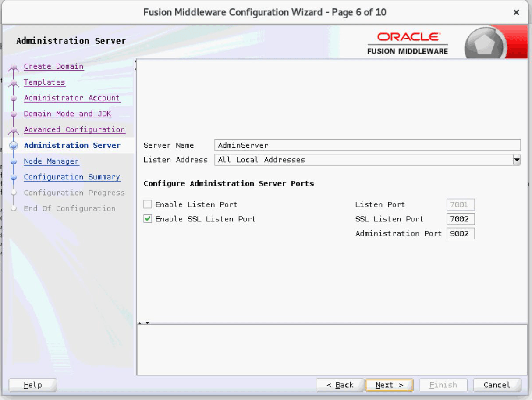
Task: Click the Administration Port field
Action: click(461, 233)
